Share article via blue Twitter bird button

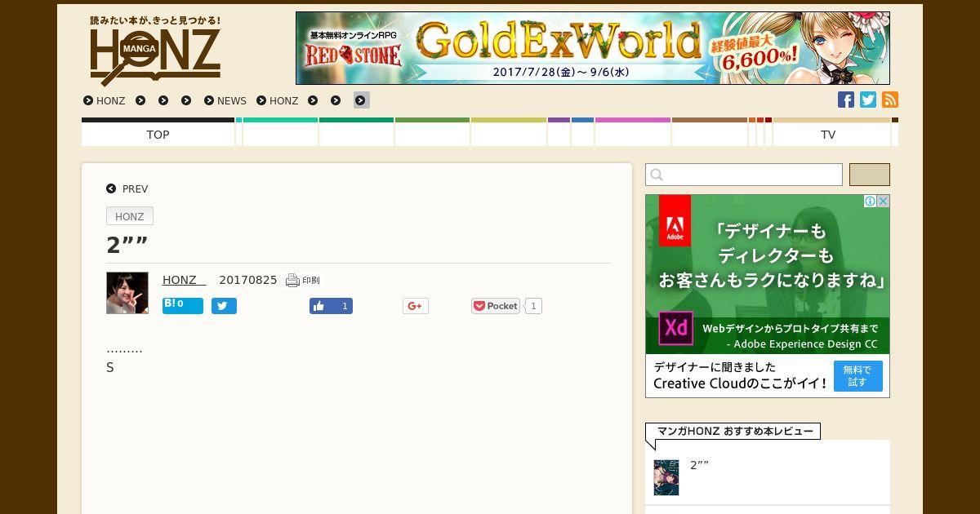coord(224,306)
